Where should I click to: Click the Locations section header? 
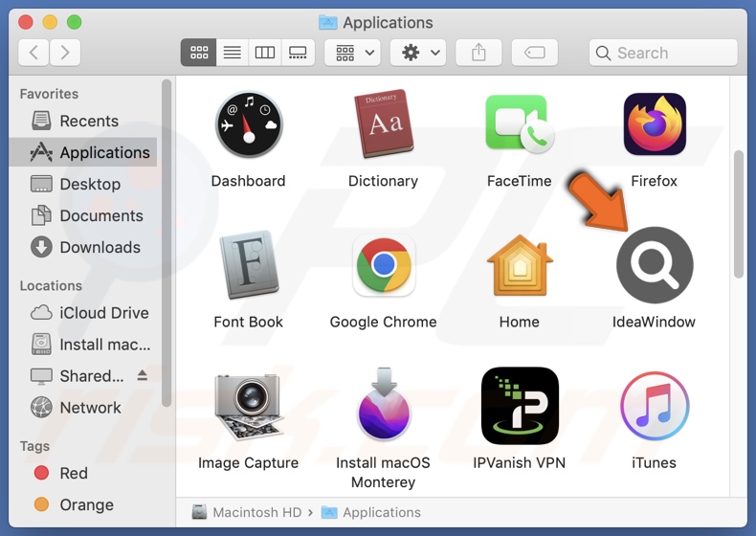51,285
